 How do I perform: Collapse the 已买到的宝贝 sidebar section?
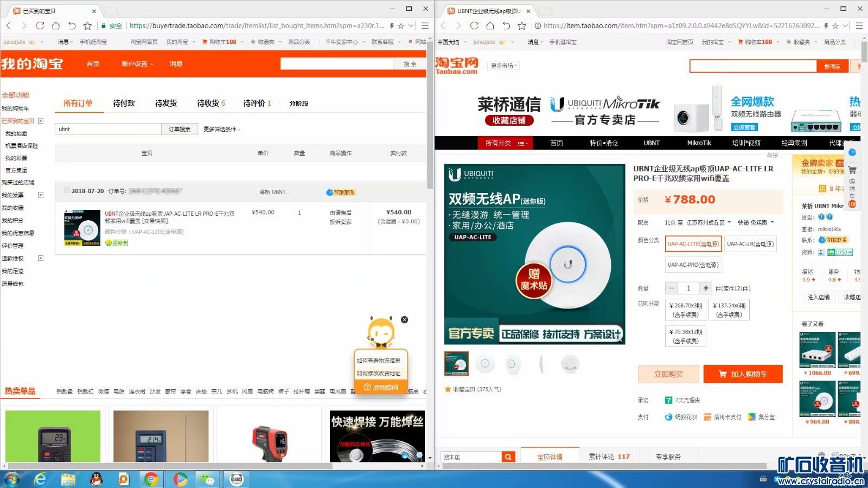[41, 121]
